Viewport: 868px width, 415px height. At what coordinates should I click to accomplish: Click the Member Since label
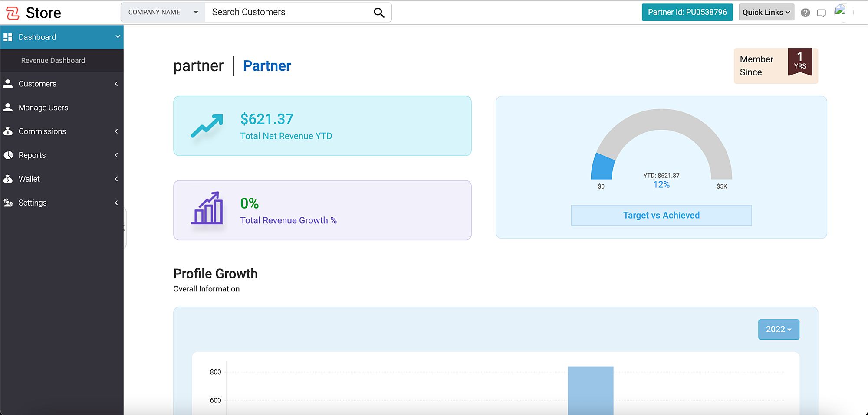pos(756,66)
